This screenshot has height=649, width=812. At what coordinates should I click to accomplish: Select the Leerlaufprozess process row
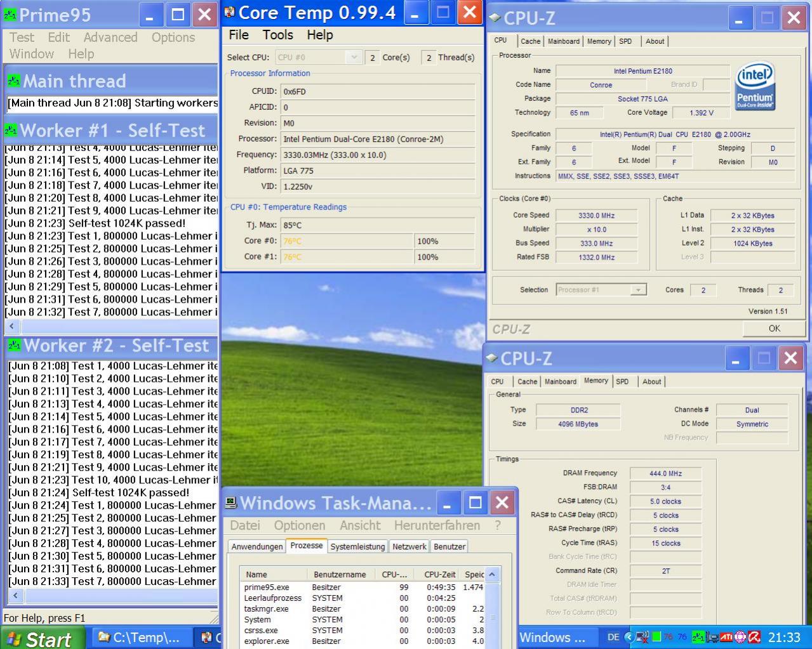point(363,598)
